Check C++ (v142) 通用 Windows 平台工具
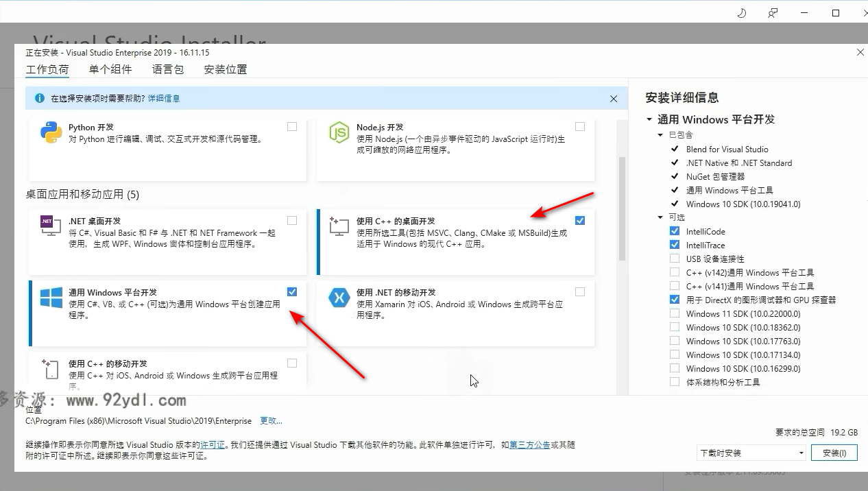868x491 pixels. click(675, 272)
